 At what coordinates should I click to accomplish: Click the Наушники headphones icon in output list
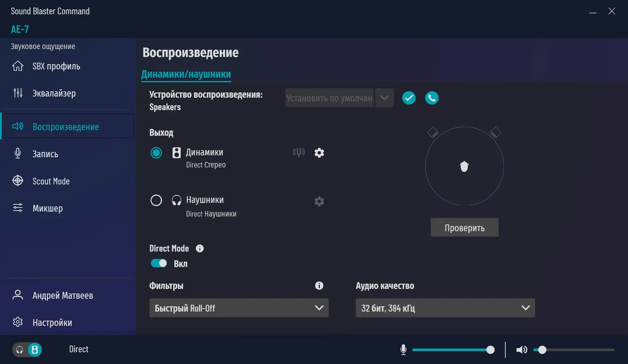click(x=176, y=200)
